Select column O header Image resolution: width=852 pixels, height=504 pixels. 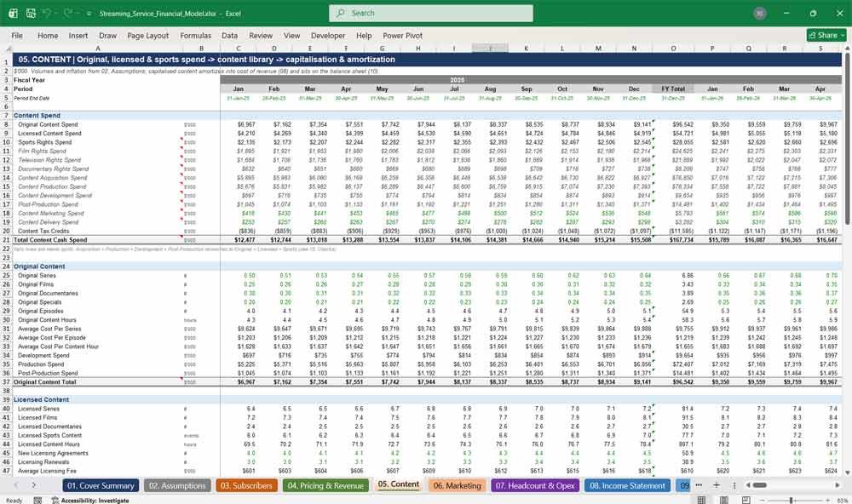[673, 49]
